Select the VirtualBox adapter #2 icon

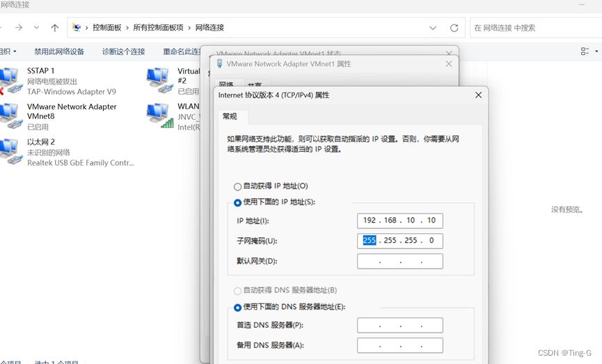tap(159, 80)
